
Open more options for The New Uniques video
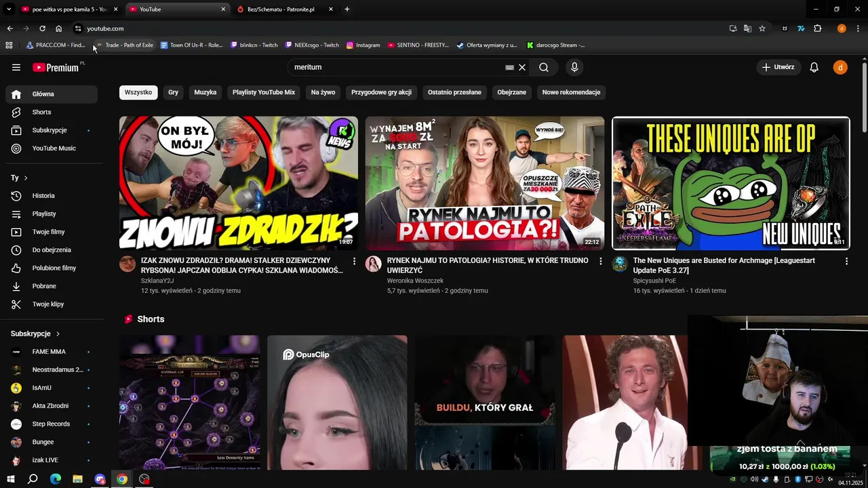pyautogui.click(x=846, y=261)
